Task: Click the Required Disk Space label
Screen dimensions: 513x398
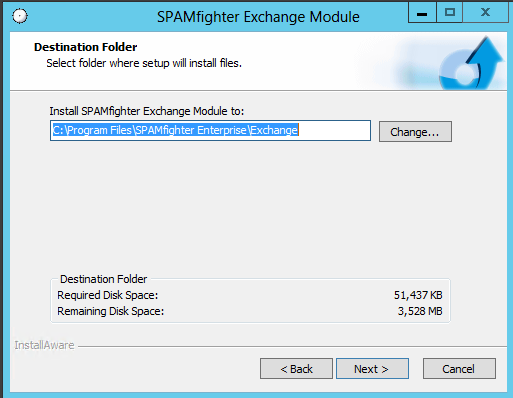Action: [108, 295]
